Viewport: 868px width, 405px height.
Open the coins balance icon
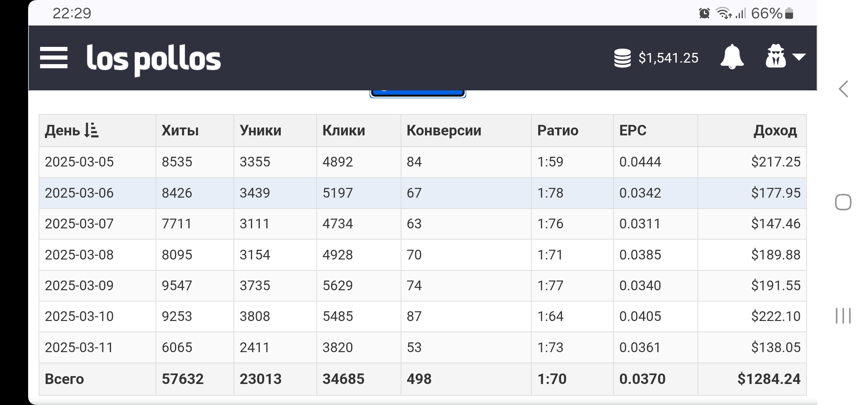pos(622,58)
